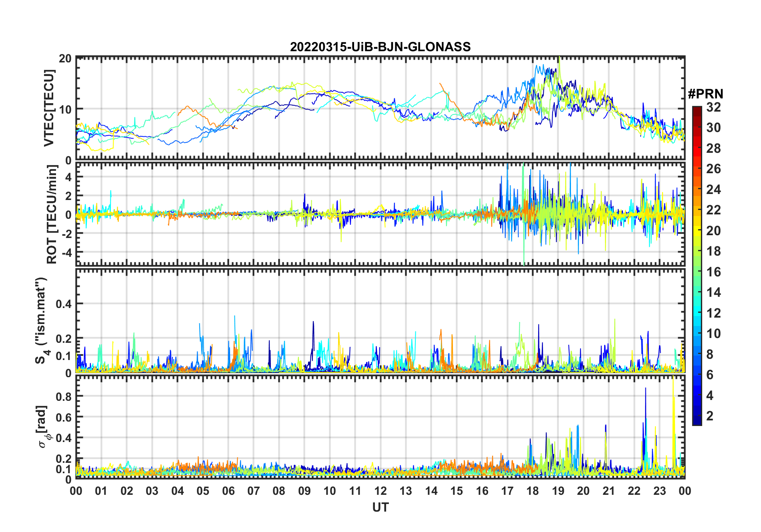Click the UT x-axis label
This screenshot has width=761, height=532.
pos(380,507)
